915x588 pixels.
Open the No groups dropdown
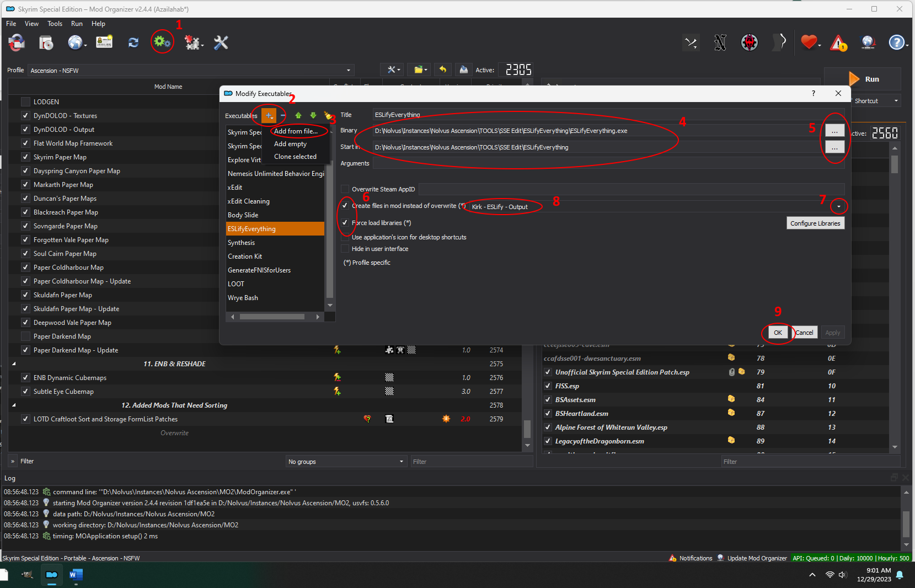coord(346,462)
